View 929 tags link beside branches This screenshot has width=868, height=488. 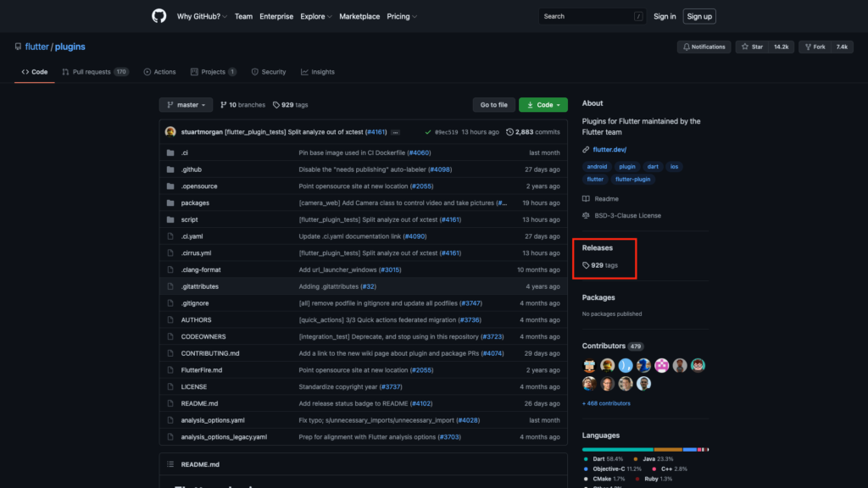point(290,104)
